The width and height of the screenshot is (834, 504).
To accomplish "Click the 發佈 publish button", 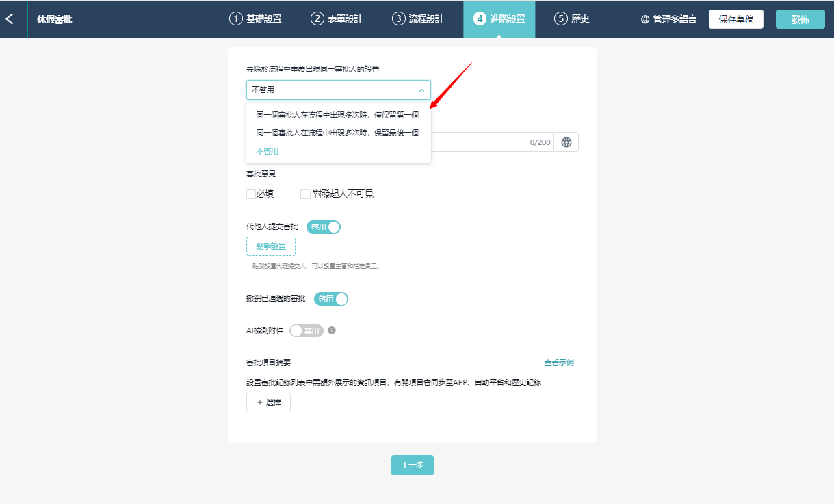I will (800, 19).
